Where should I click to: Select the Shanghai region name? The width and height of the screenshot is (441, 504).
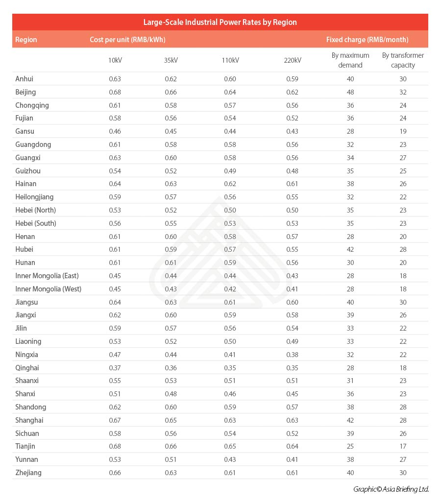(x=29, y=420)
